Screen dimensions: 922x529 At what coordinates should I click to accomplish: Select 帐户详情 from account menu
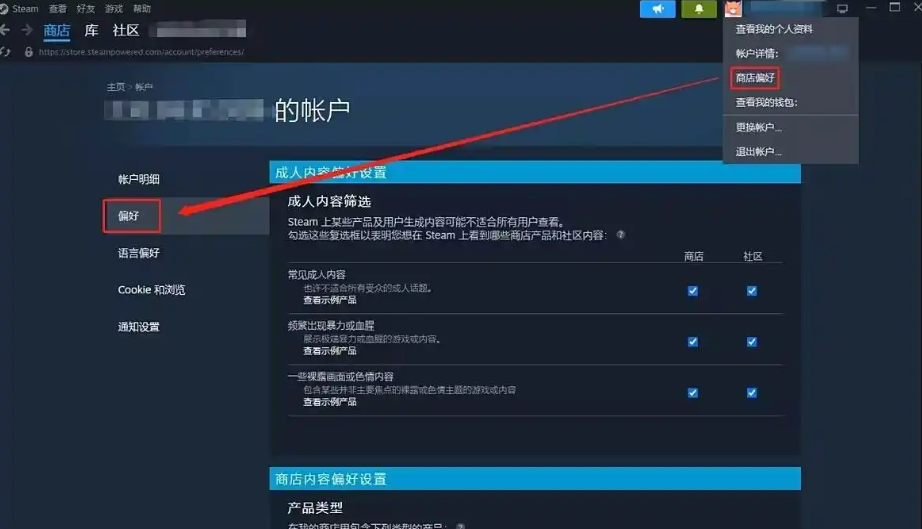(757, 53)
